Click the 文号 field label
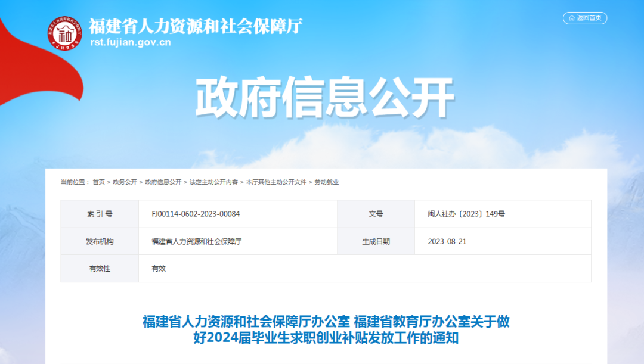Screen dimensions: 644x364 377,213
